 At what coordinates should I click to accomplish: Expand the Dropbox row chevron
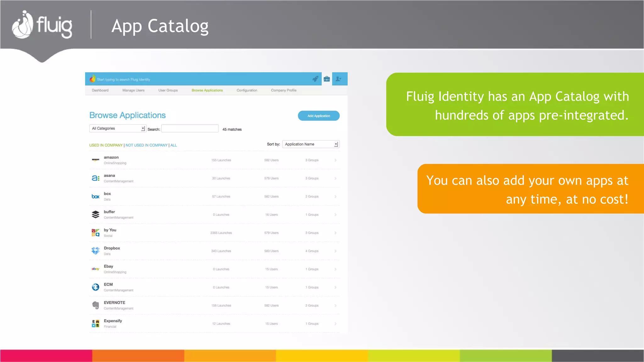coord(336,251)
